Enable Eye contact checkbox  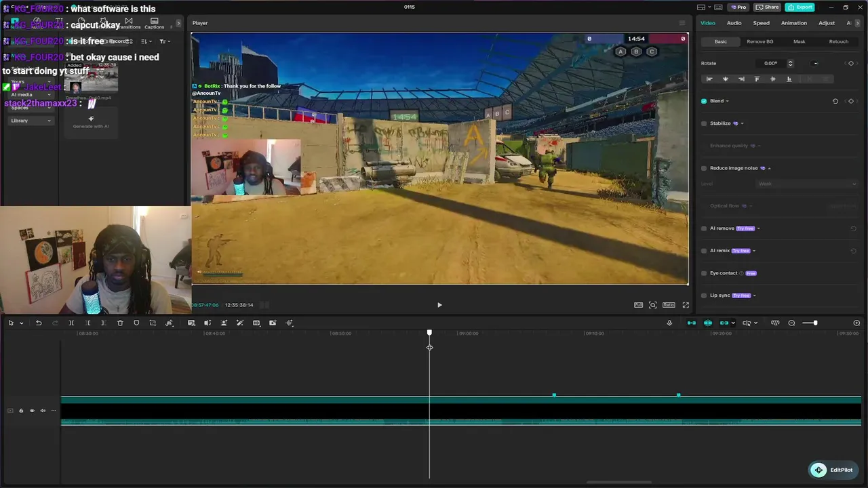pyautogui.click(x=704, y=273)
